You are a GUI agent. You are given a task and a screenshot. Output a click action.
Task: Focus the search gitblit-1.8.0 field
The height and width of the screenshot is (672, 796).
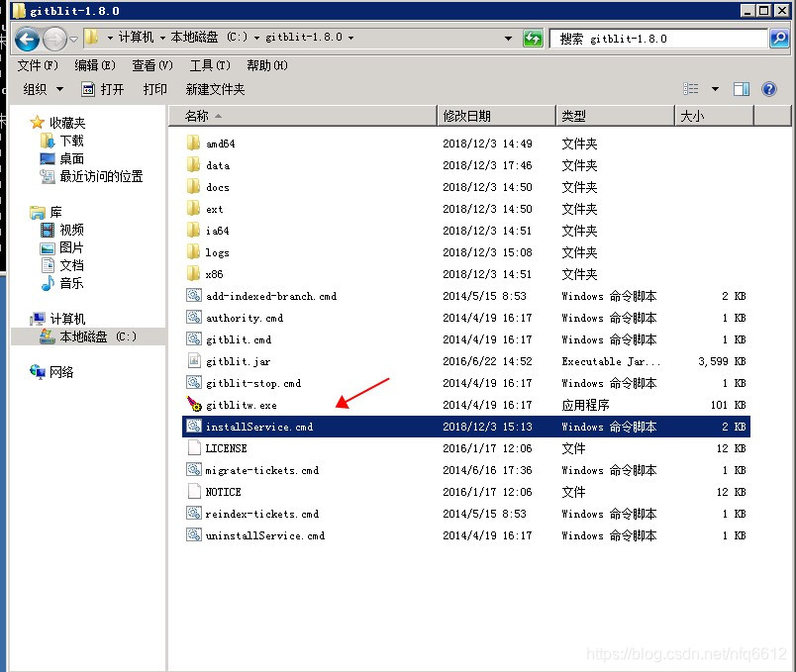click(x=658, y=39)
